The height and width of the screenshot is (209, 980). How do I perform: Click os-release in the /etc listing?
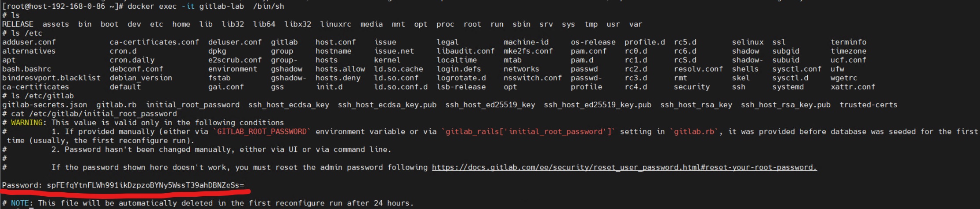[593, 42]
